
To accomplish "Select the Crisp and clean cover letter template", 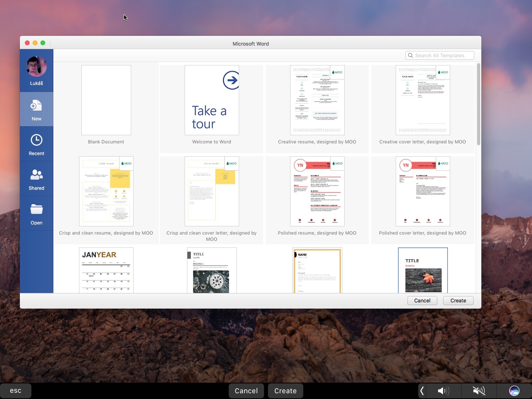I will click(x=212, y=191).
